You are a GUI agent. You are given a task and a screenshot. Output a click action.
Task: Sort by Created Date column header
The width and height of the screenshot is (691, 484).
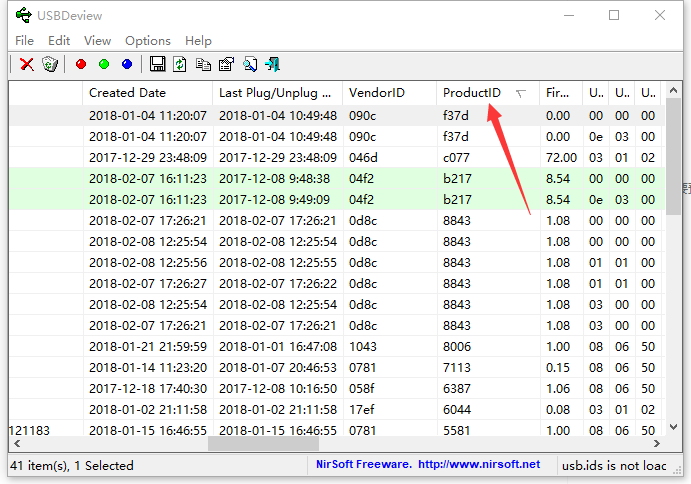(127, 93)
